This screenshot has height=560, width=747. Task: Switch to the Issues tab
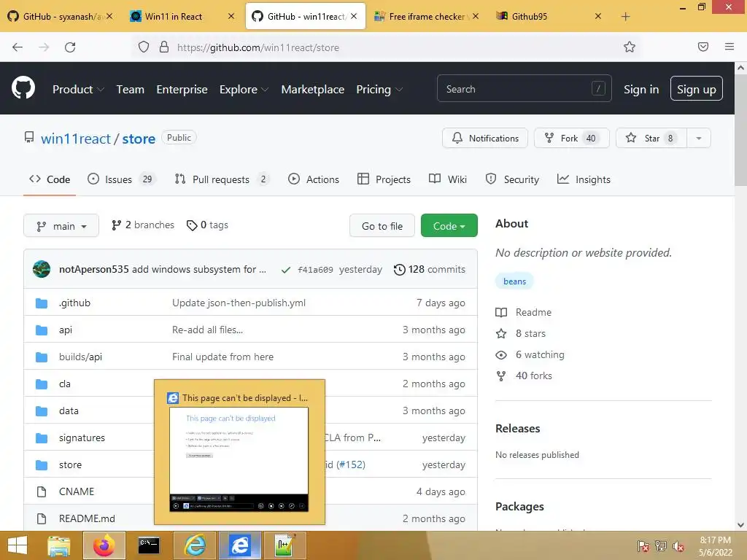click(120, 179)
